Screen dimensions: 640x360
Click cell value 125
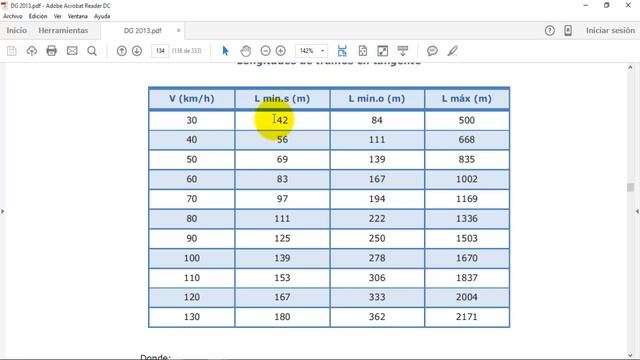282,238
